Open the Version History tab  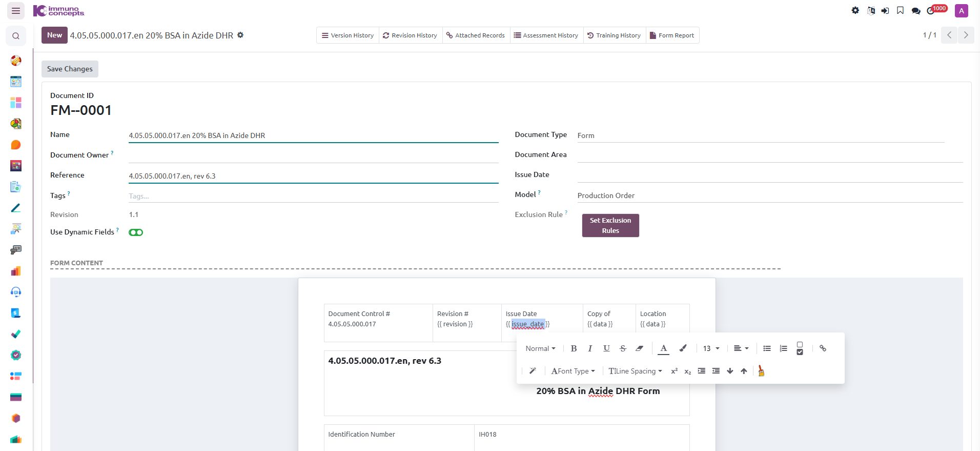point(348,35)
